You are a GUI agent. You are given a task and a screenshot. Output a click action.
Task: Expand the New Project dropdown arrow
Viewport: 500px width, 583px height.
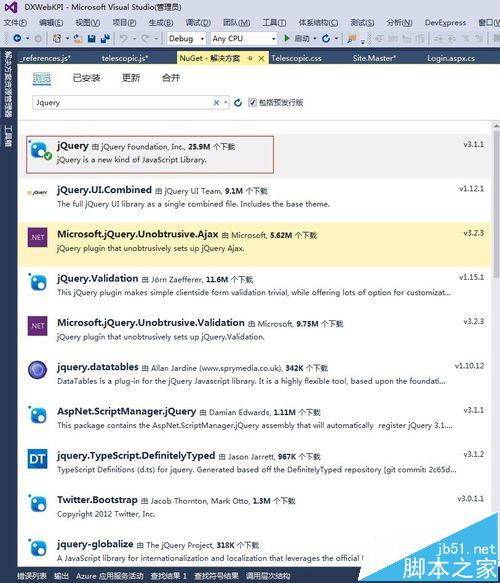(67, 38)
